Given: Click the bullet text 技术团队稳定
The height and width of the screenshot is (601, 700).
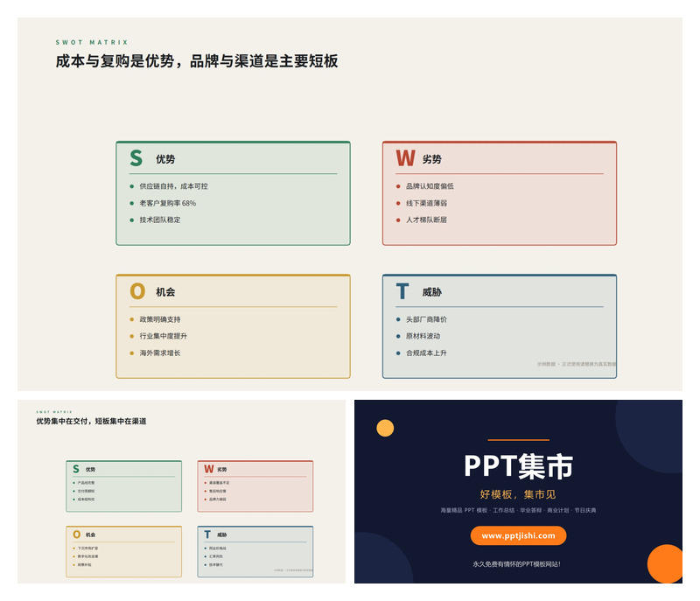Looking at the screenshot, I should pyautogui.click(x=160, y=220).
